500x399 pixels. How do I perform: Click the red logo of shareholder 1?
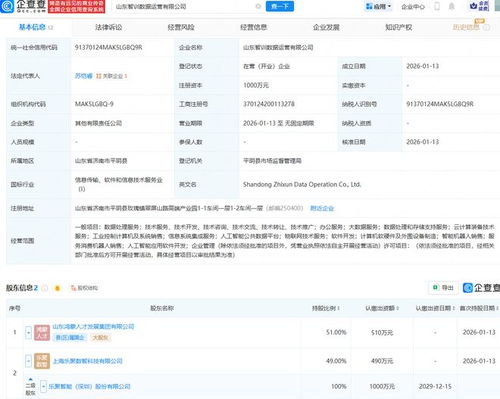click(42, 333)
